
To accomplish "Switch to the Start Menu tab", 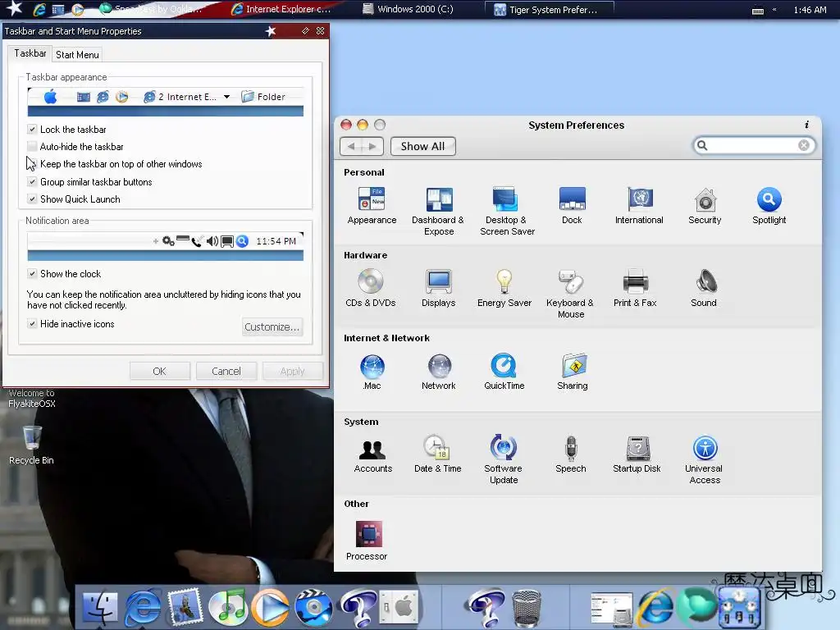I will 77,55.
